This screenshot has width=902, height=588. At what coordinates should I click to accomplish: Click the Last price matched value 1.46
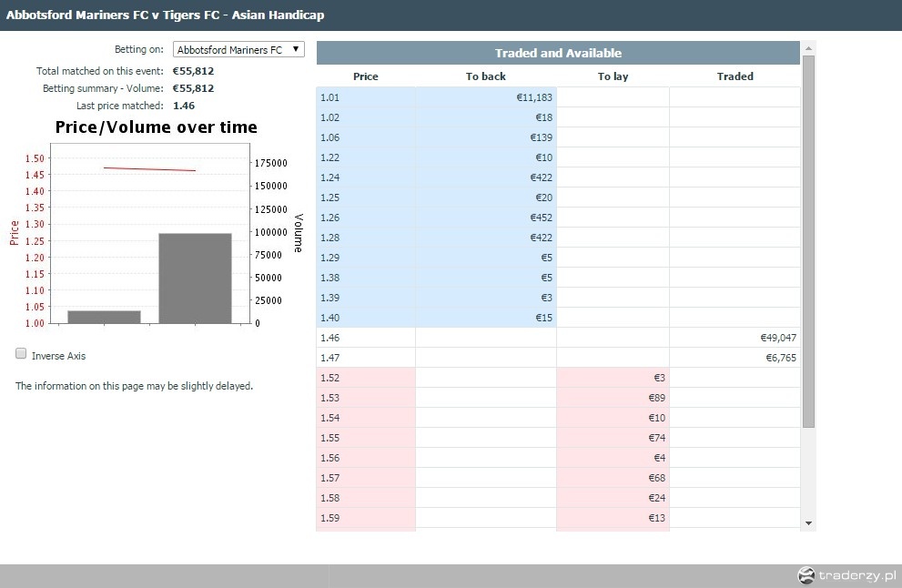tap(184, 106)
